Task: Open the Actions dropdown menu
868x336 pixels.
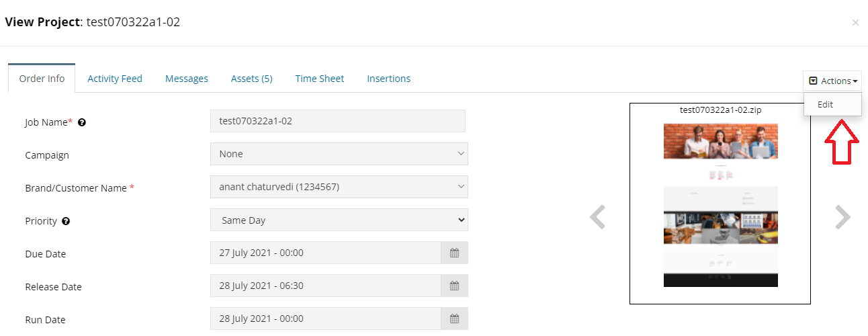Action: pyautogui.click(x=832, y=81)
